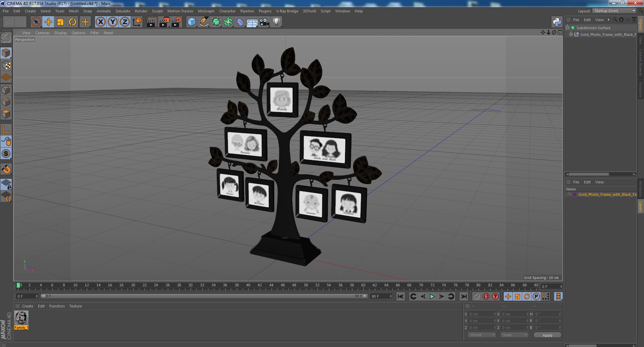The image size is (644, 347).
Task: Switch to Texture mode
Action: tap(6, 65)
